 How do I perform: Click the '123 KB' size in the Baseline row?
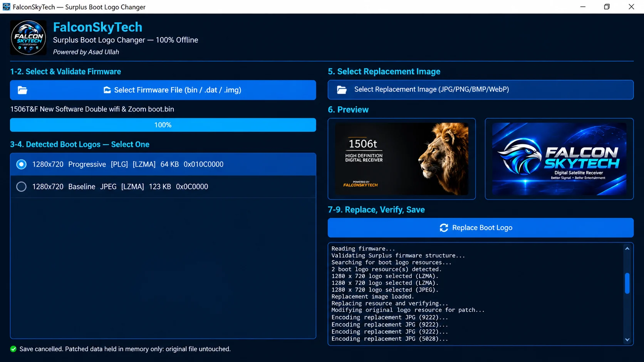coord(160,187)
